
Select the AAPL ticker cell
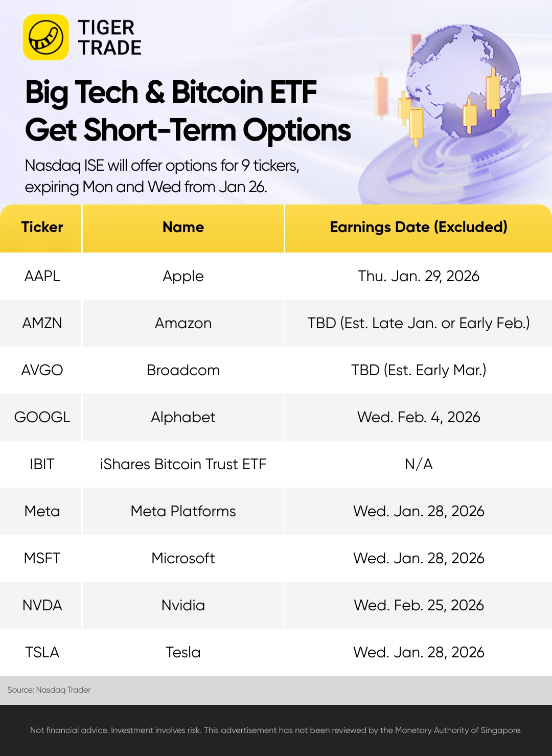[42, 276]
